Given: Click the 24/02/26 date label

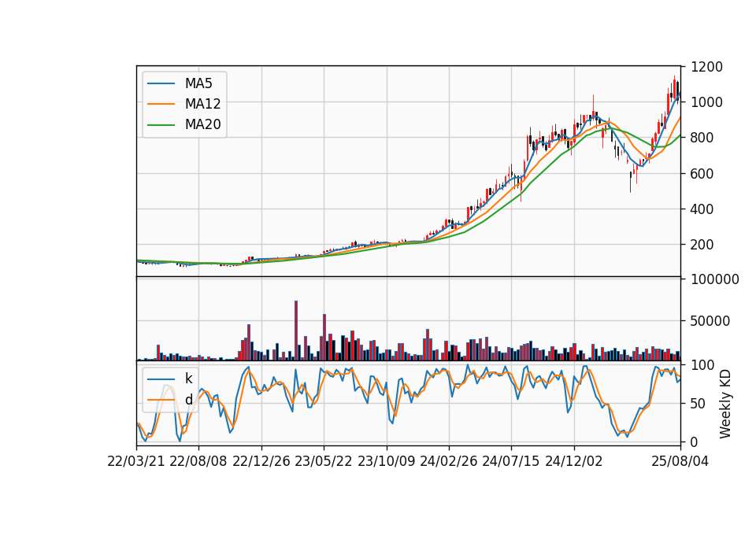Looking at the screenshot, I should point(448,461).
